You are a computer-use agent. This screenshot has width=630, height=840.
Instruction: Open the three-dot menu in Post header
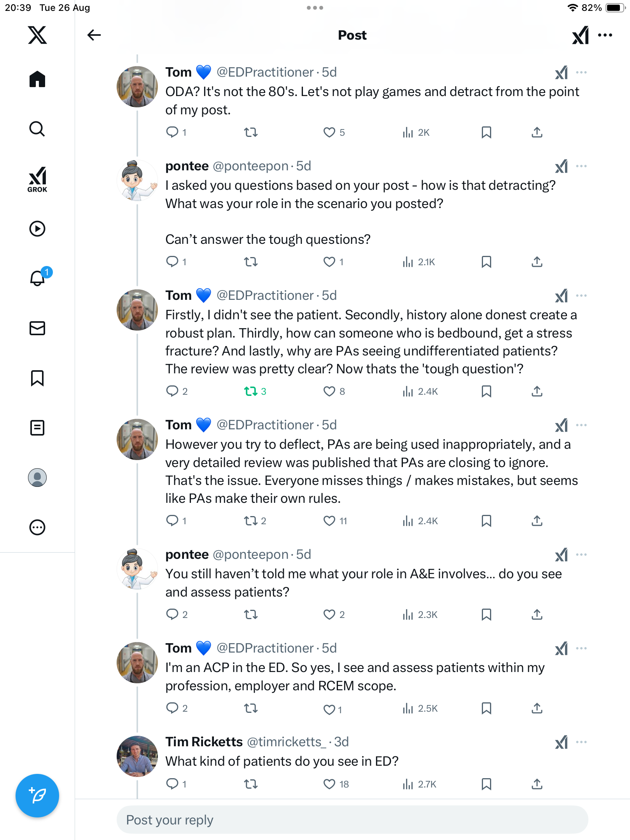605,35
